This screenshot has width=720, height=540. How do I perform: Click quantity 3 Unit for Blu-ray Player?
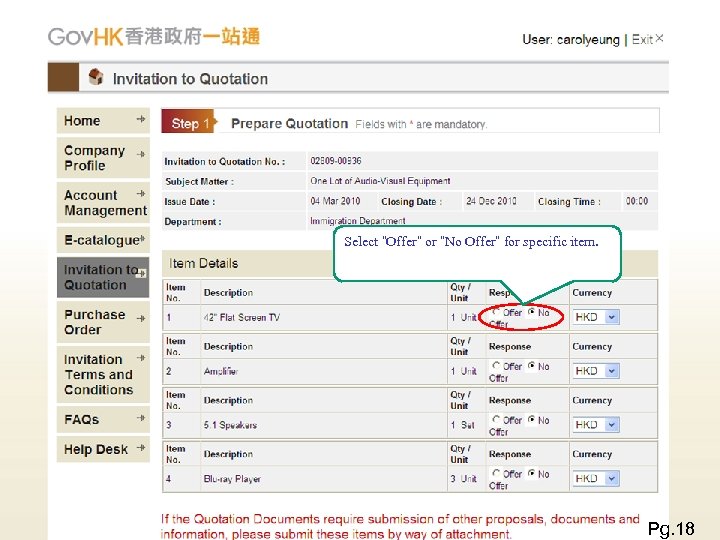[x=463, y=478]
